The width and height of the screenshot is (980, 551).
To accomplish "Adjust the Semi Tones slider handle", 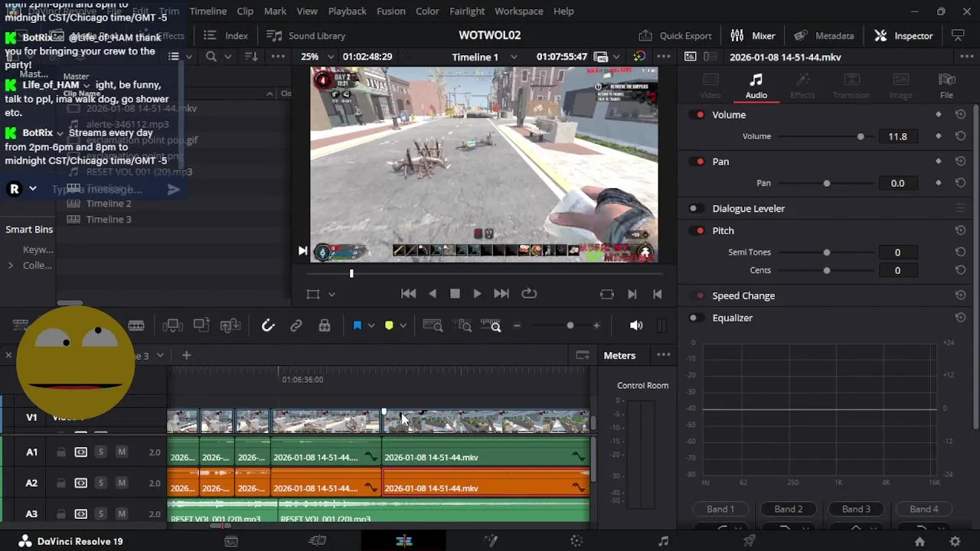I will (826, 252).
